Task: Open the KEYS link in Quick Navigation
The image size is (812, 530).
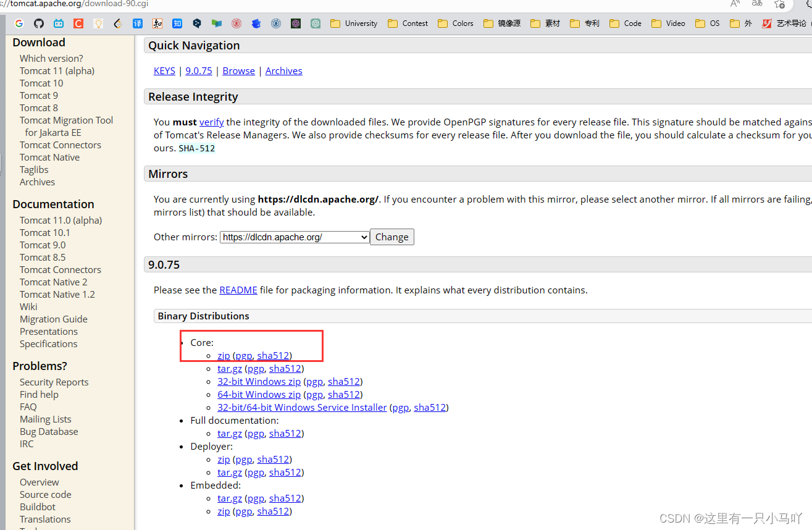Action: coord(164,71)
